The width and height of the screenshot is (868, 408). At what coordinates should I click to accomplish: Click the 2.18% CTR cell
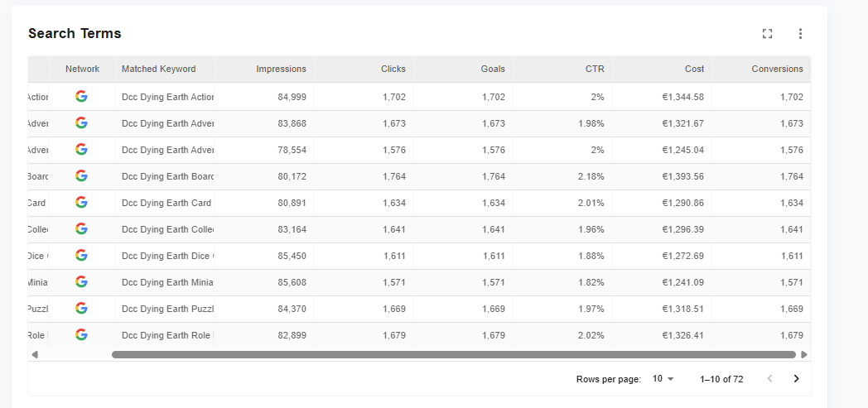pos(562,176)
